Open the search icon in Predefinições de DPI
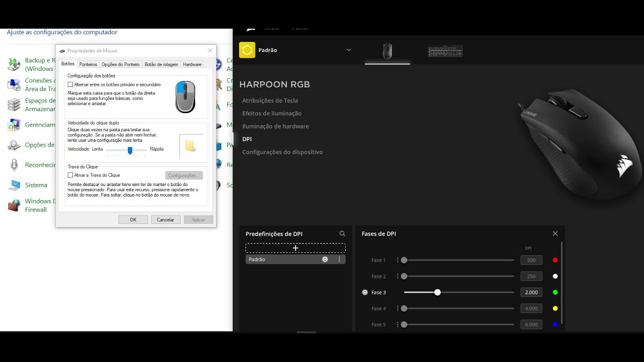 coord(342,234)
